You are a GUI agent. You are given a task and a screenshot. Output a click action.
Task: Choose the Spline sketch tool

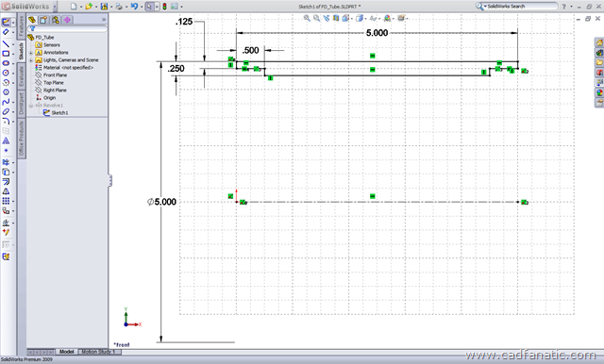[6, 102]
